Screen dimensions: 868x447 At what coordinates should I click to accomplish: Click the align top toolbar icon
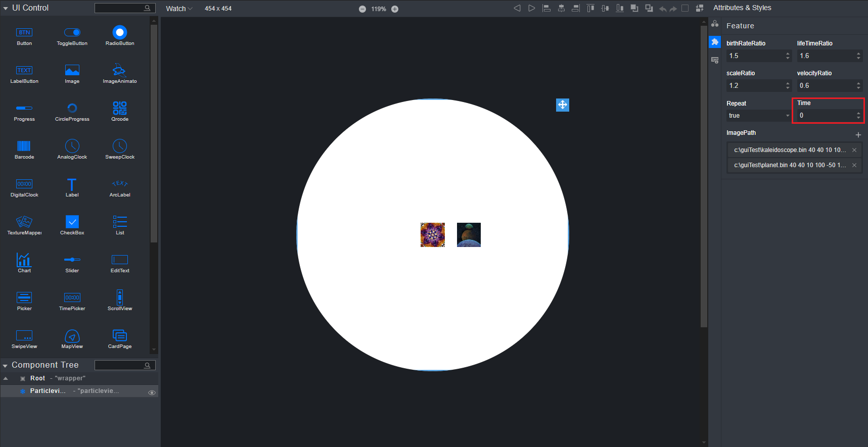590,8
